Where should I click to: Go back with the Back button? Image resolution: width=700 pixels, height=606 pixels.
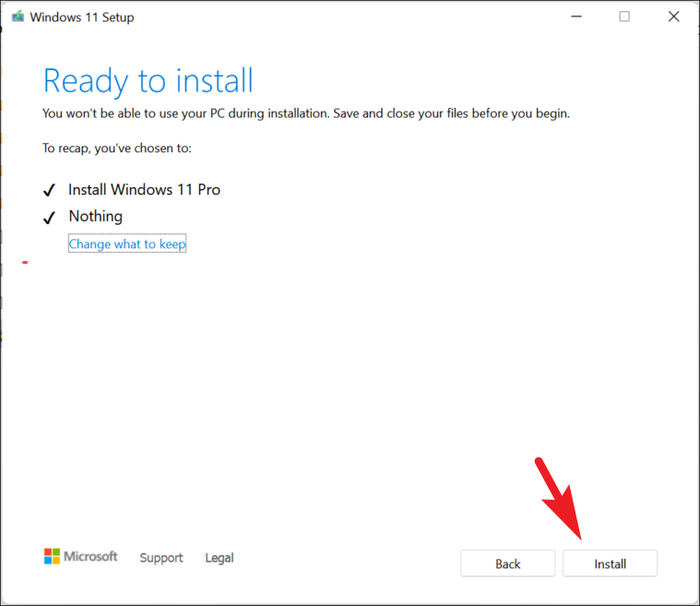pos(507,564)
